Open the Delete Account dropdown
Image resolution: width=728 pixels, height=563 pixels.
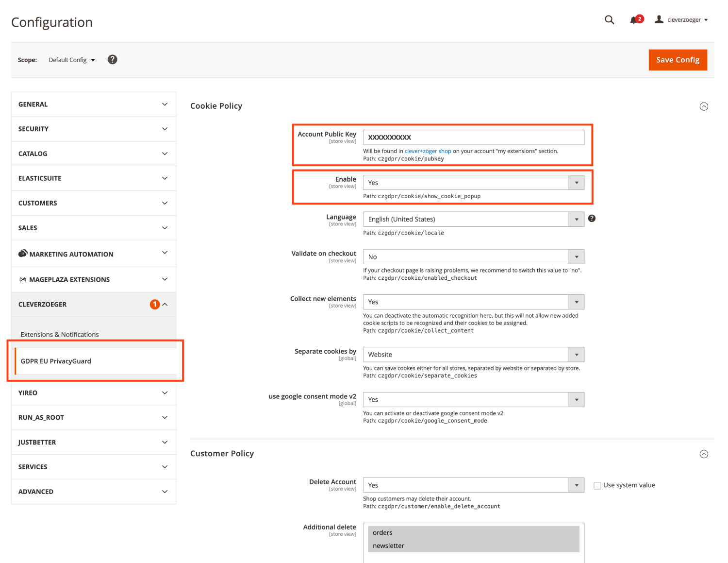click(473, 485)
